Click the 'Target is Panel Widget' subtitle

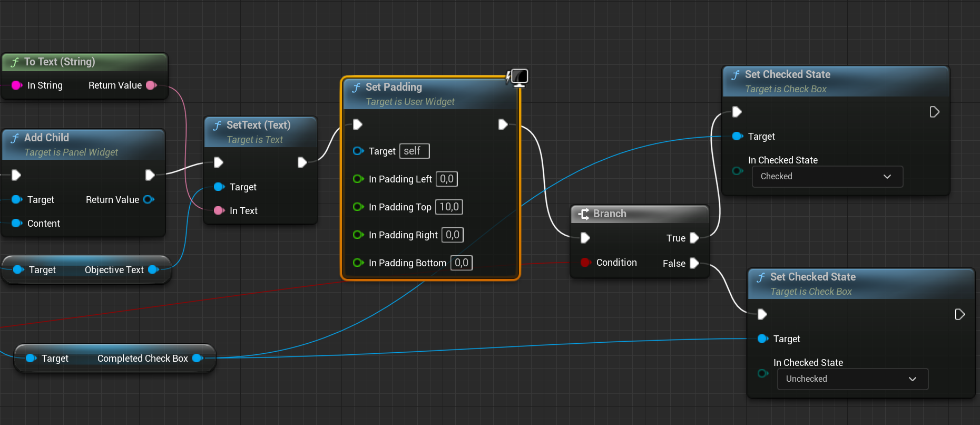point(71,152)
